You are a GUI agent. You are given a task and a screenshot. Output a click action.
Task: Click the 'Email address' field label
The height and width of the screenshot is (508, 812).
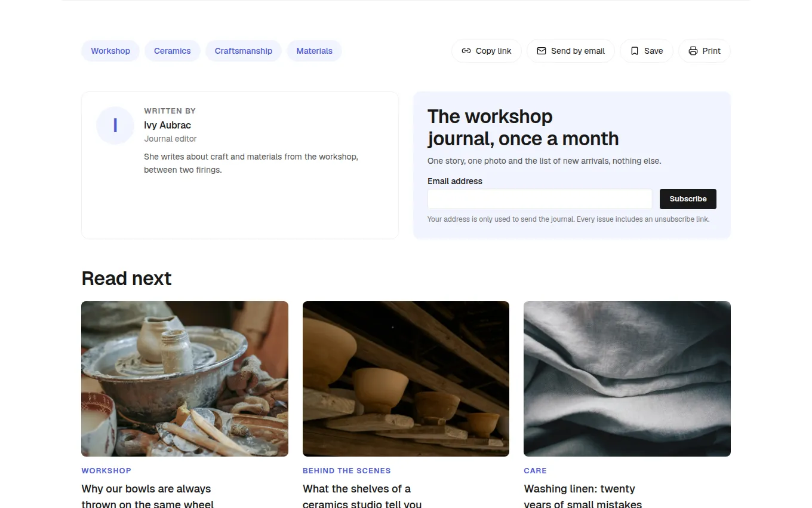click(455, 181)
